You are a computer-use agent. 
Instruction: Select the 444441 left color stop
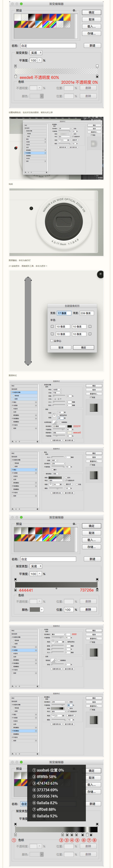pyautogui.click(x=15, y=590)
